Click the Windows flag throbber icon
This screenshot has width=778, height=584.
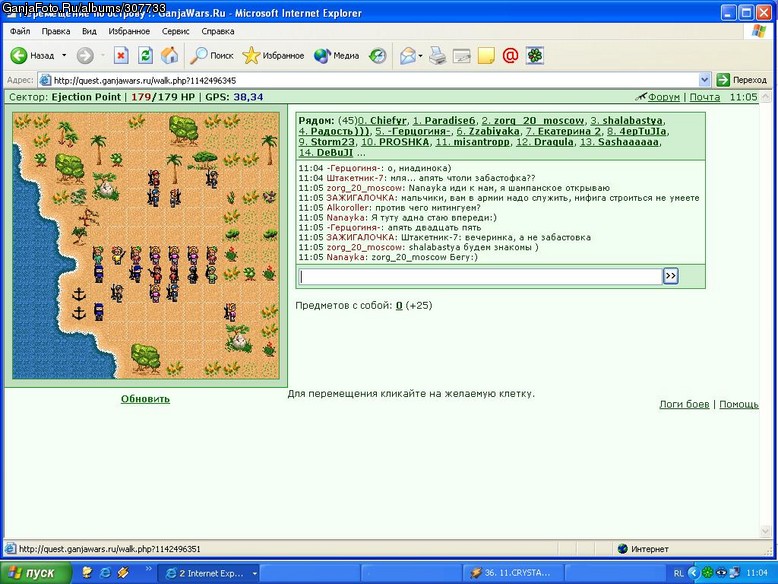click(x=759, y=31)
